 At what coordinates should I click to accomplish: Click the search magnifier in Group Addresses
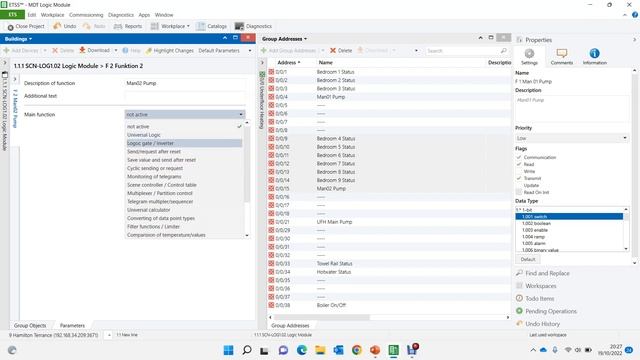(503, 51)
